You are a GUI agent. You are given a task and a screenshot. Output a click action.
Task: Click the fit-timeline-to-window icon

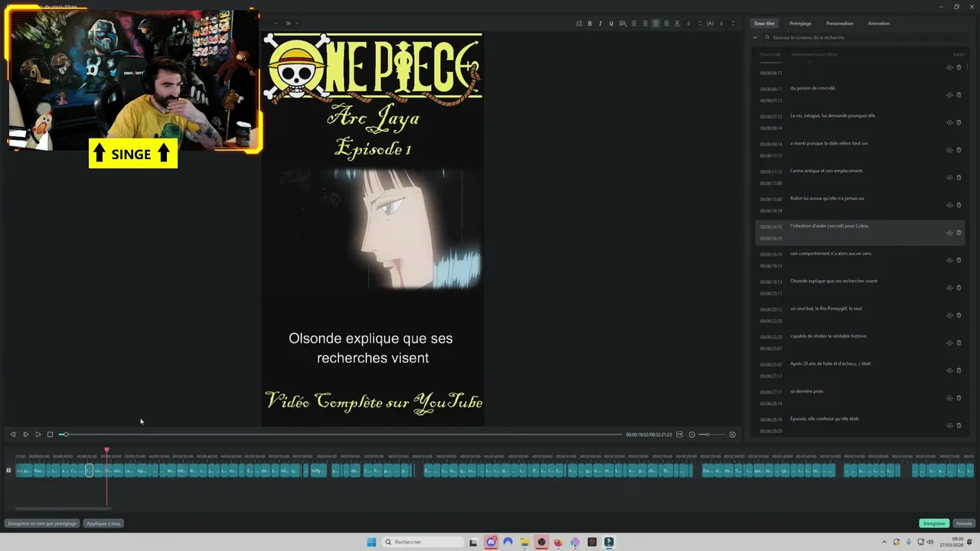[680, 435]
